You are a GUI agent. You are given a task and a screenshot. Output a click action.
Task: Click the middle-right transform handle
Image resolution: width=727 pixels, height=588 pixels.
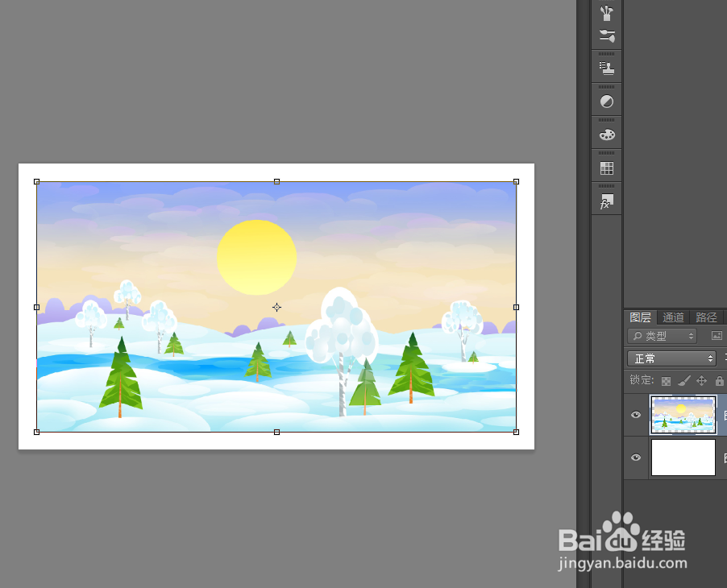[516, 307]
